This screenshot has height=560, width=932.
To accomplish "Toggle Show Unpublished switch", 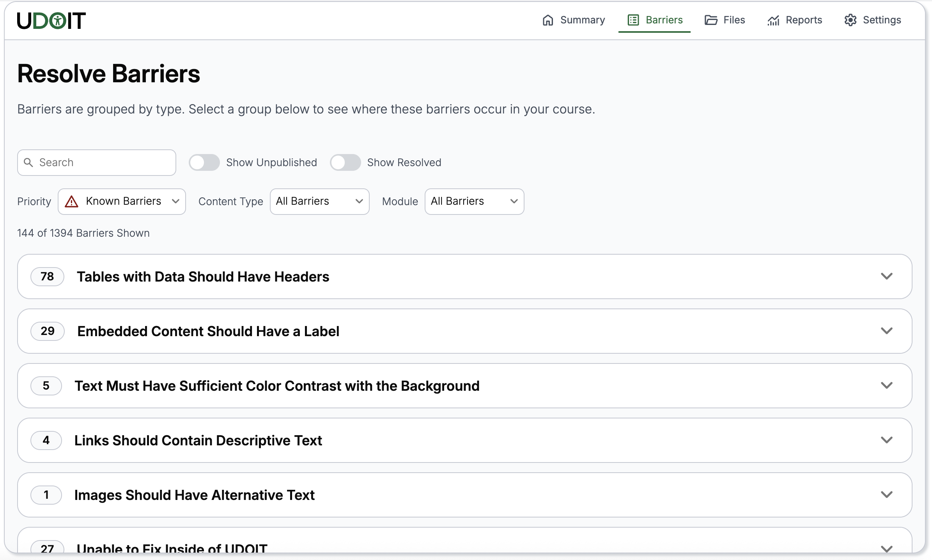I will click(x=204, y=162).
